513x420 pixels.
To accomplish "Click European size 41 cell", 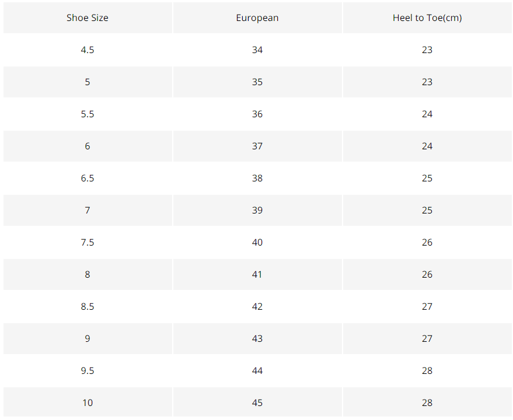I will coord(257,274).
